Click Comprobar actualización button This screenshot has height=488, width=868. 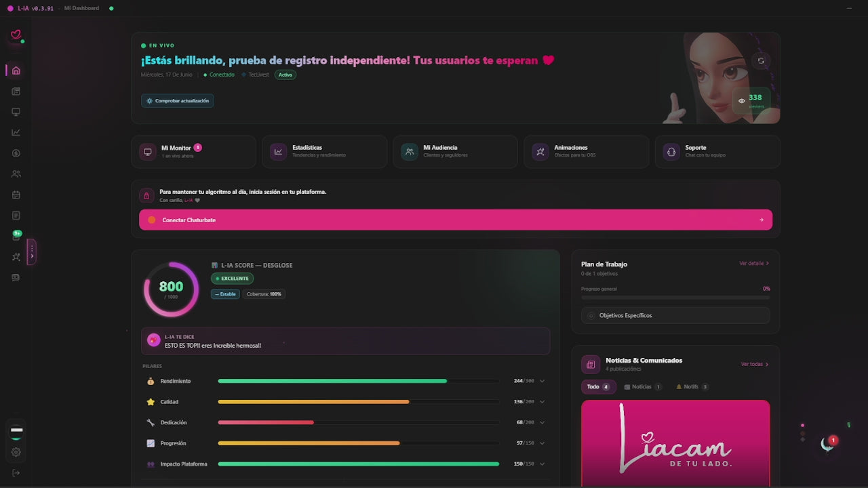pyautogui.click(x=178, y=101)
